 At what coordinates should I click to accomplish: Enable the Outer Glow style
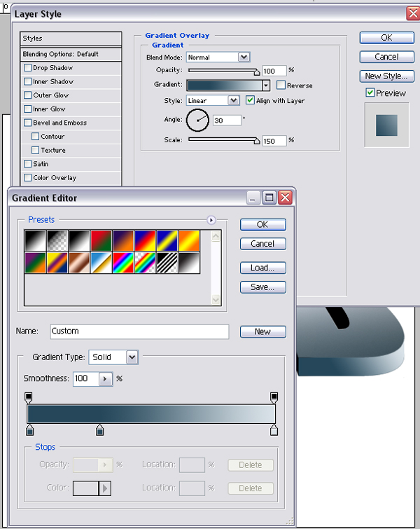tap(28, 95)
